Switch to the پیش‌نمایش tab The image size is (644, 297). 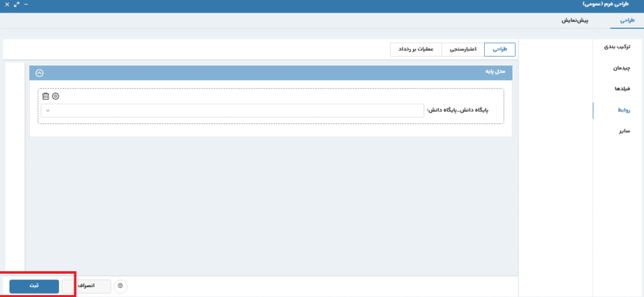click(574, 21)
